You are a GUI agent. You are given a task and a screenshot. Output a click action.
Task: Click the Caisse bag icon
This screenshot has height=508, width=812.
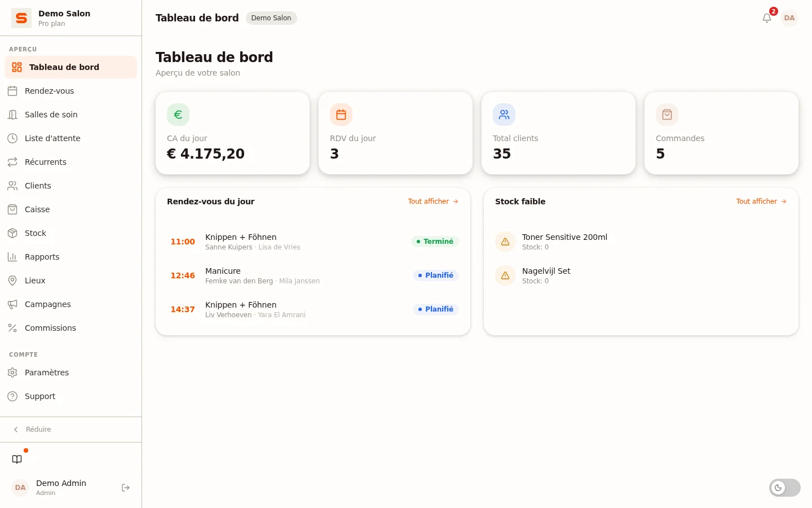click(x=12, y=209)
